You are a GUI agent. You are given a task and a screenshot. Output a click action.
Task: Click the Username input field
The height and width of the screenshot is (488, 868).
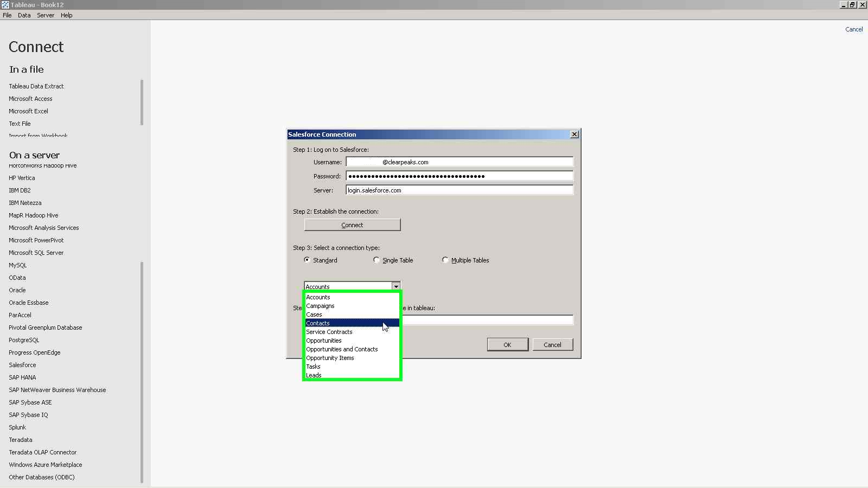(459, 162)
